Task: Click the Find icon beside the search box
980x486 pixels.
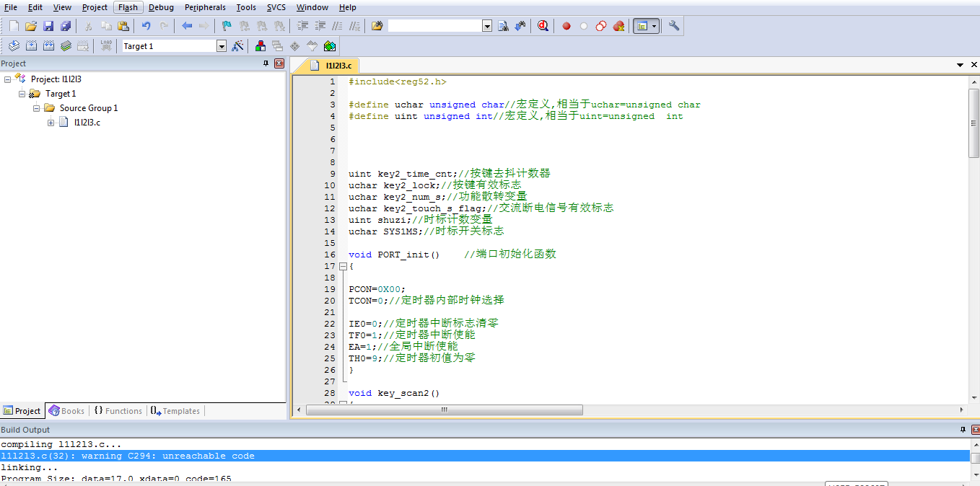Action: click(x=504, y=26)
